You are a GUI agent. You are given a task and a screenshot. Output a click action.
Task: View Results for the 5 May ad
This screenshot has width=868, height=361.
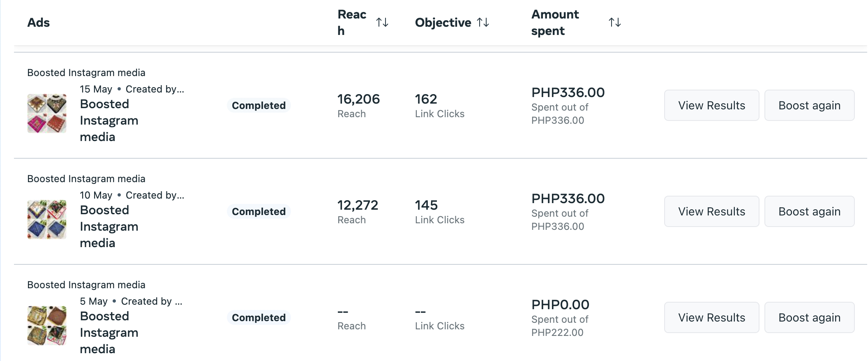pyautogui.click(x=711, y=317)
